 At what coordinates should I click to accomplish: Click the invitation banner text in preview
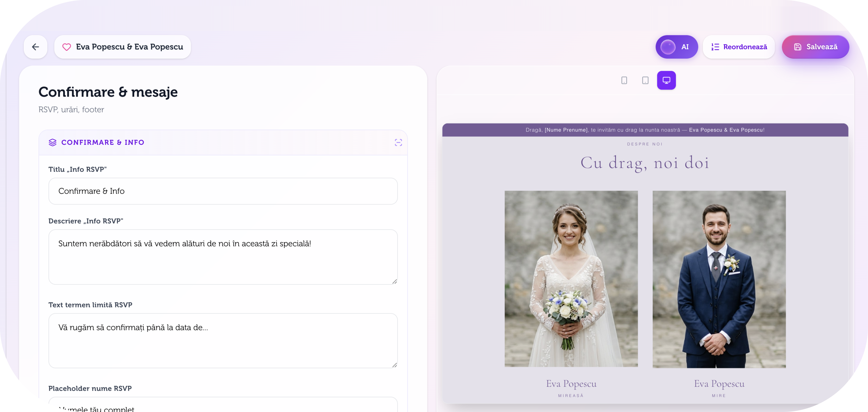click(x=645, y=130)
